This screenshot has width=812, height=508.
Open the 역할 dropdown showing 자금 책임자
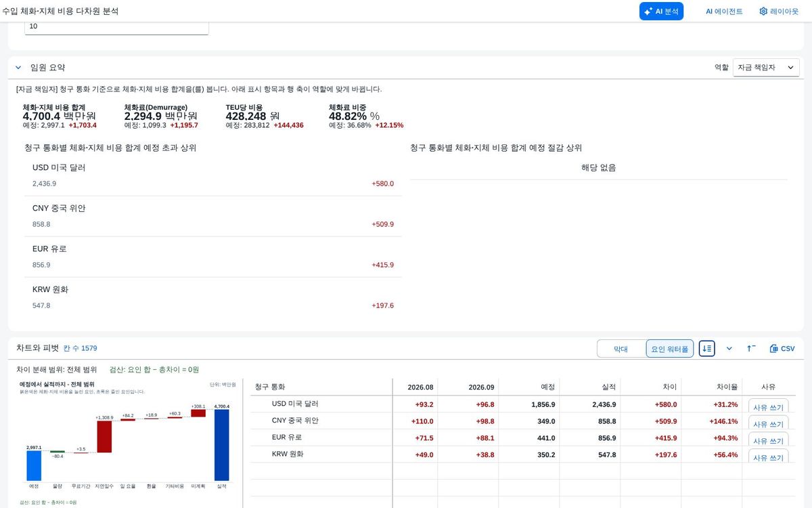766,68
